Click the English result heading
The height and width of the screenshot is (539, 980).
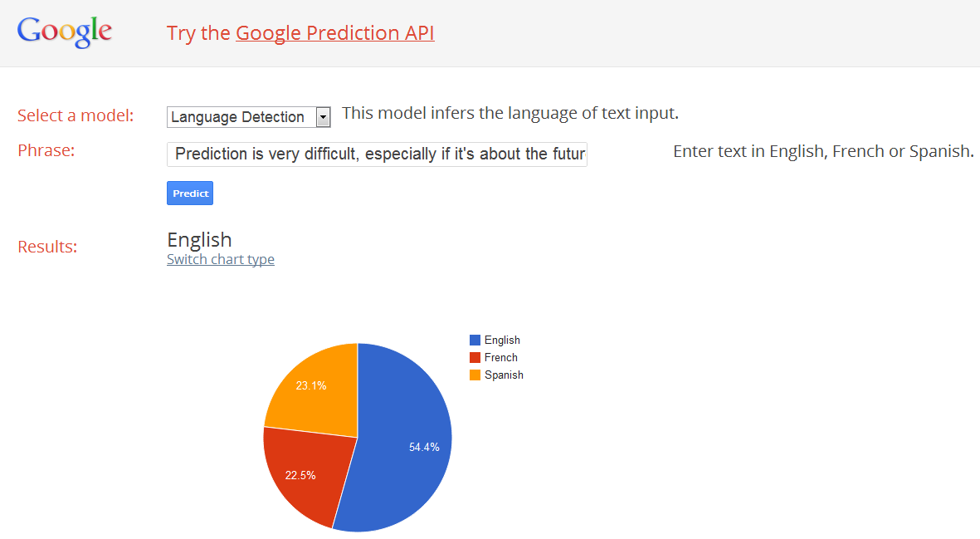(199, 240)
